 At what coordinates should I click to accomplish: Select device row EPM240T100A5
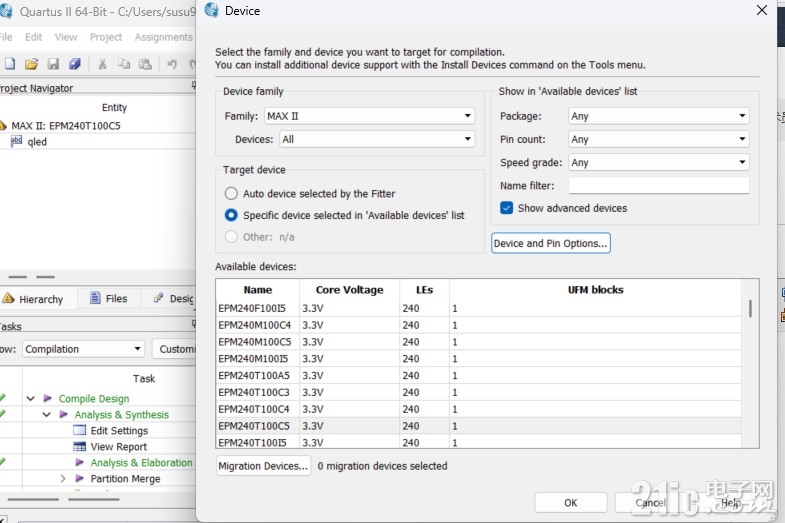pos(479,375)
